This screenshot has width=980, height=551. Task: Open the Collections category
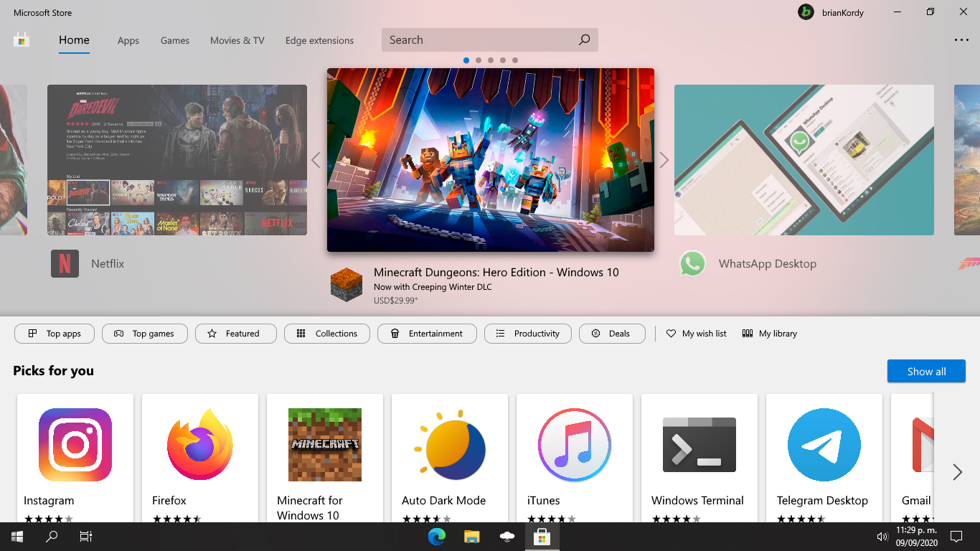tap(327, 334)
